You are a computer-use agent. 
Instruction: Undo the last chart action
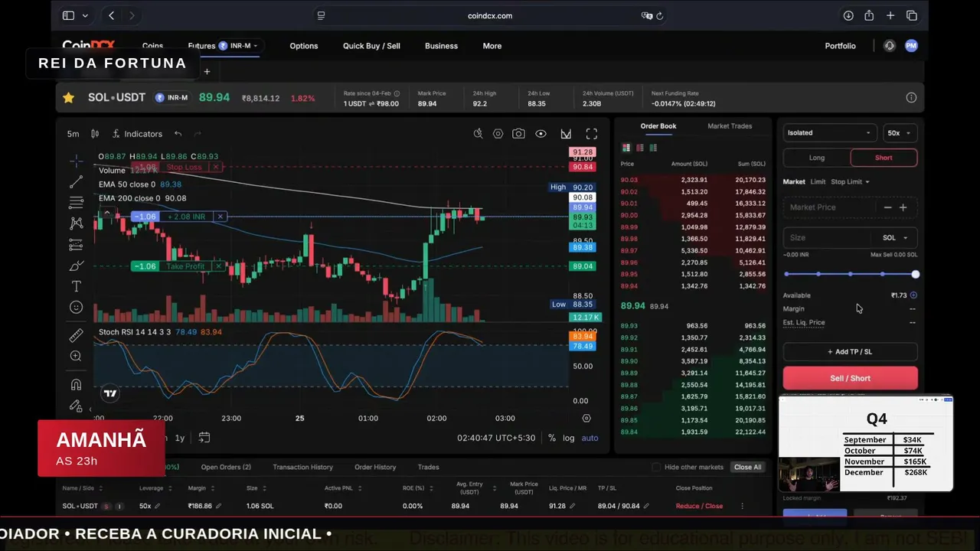[178, 134]
